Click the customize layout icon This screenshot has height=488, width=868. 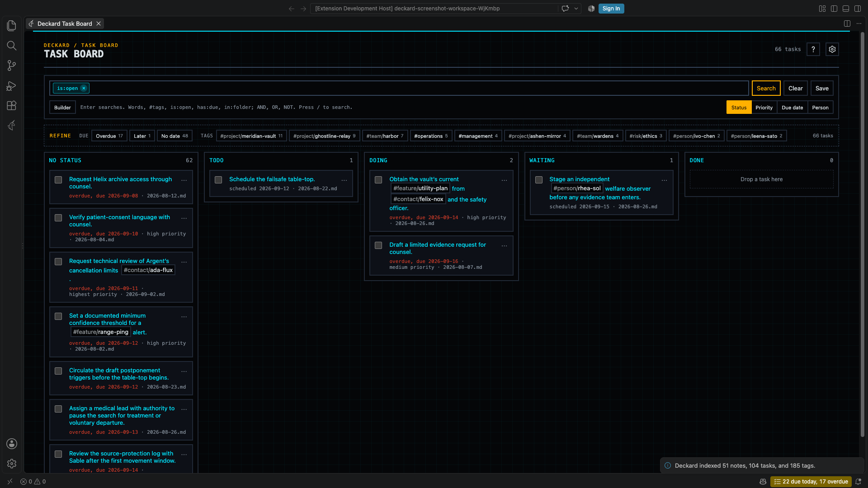coord(822,9)
